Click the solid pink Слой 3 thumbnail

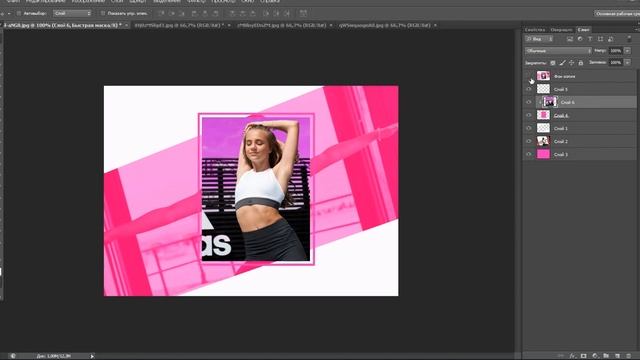click(x=543, y=154)
